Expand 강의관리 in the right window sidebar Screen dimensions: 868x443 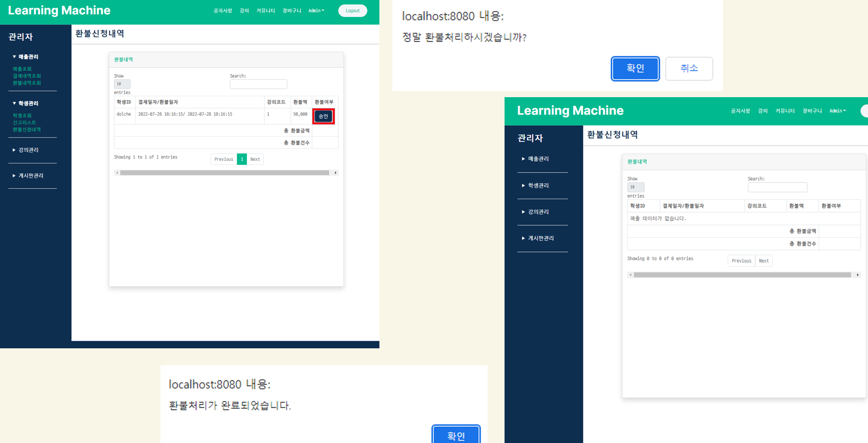tap(535, 212)
